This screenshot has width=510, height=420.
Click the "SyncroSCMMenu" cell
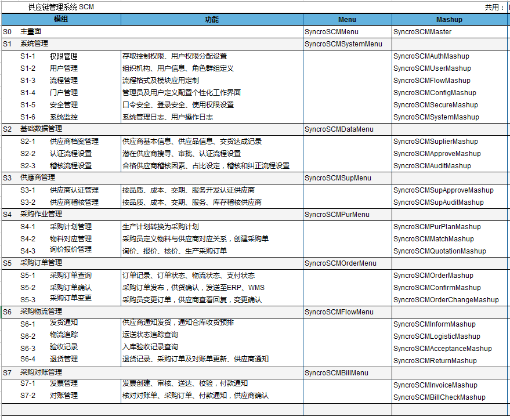(x=331, y=32)
